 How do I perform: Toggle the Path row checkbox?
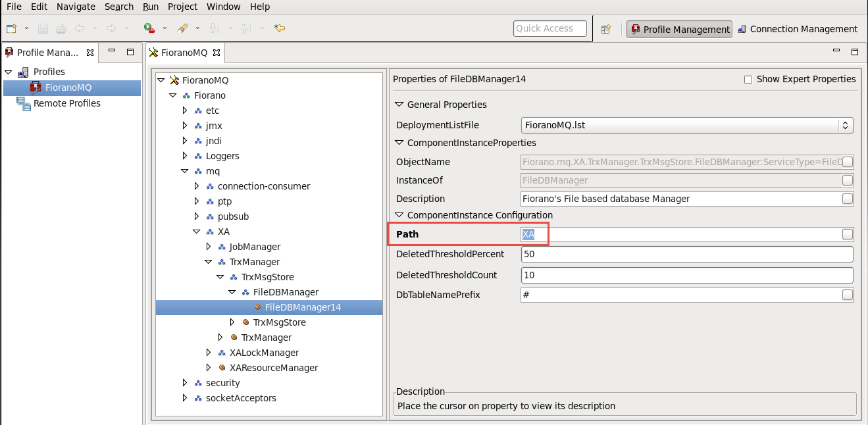tap(848, 234)
